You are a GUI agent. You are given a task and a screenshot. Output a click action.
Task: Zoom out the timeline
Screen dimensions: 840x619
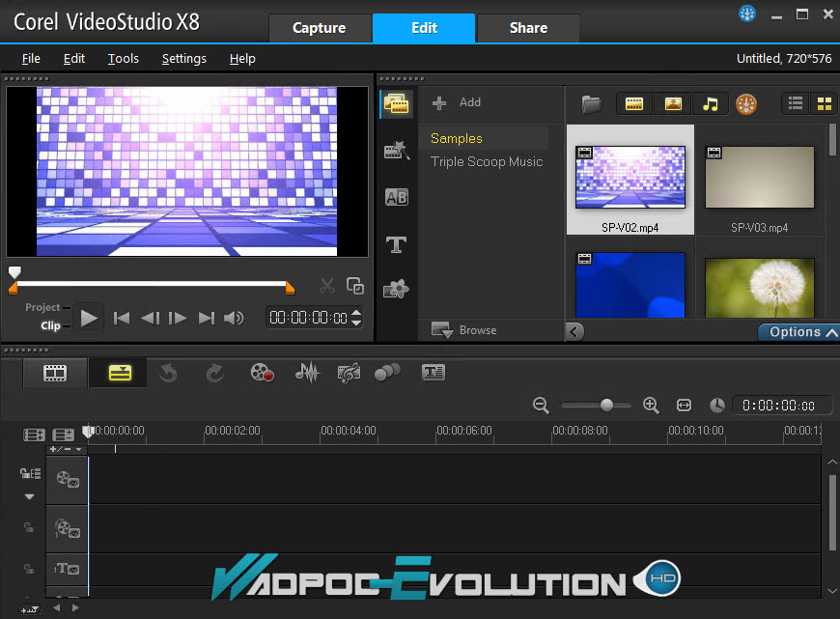point(541,406)
